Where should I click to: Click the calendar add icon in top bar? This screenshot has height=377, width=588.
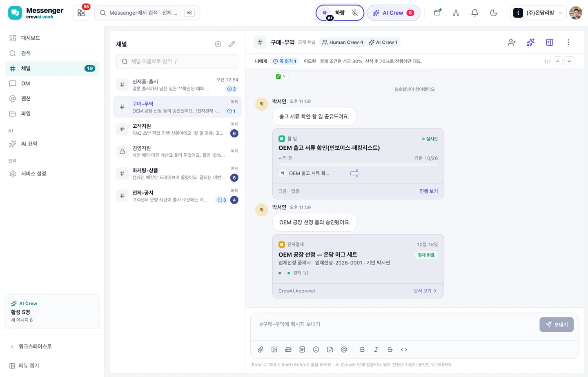[437, 13]
